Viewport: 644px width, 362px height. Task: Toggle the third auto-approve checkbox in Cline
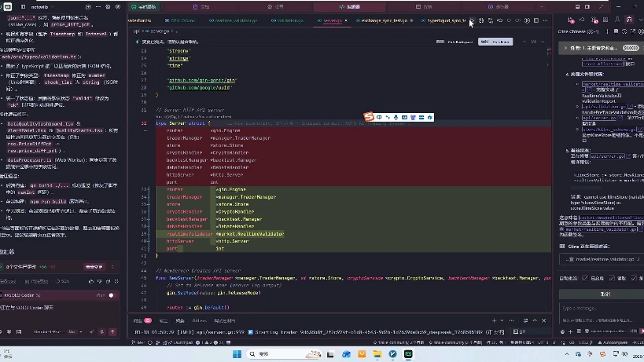click(634, 278)
